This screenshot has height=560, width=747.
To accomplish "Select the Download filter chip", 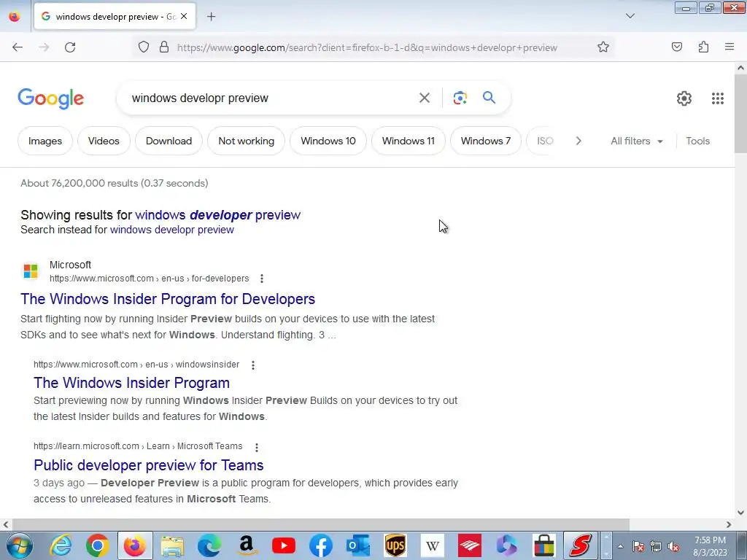I will [x=169, y=141].
